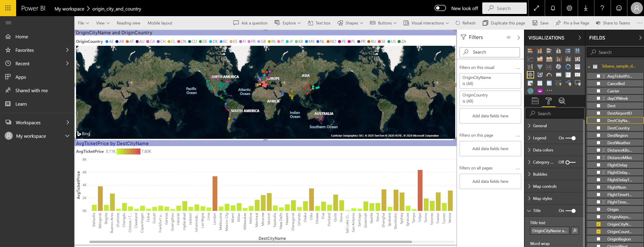
Task: Select the pie chart visualization
Action: (559, 67)
